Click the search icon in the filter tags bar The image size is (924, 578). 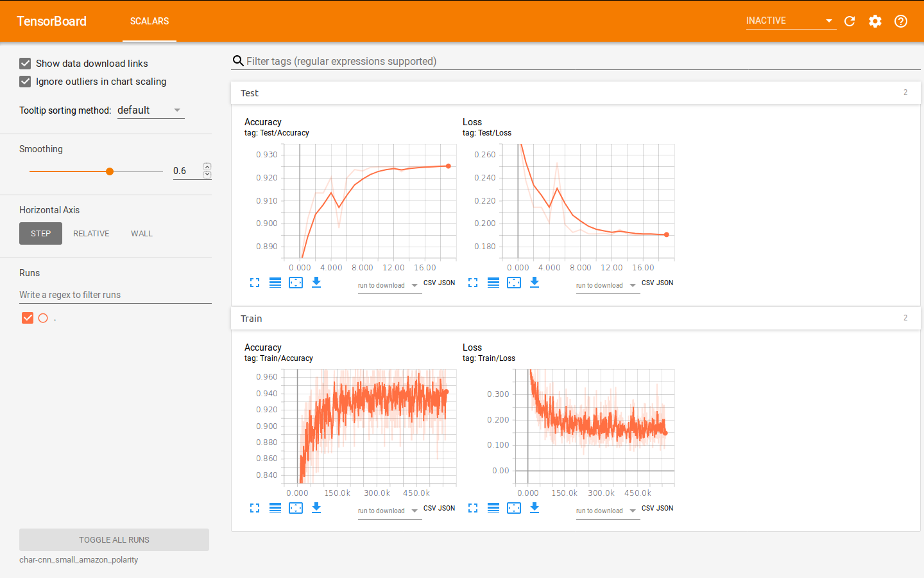click(x=238, y=61)
